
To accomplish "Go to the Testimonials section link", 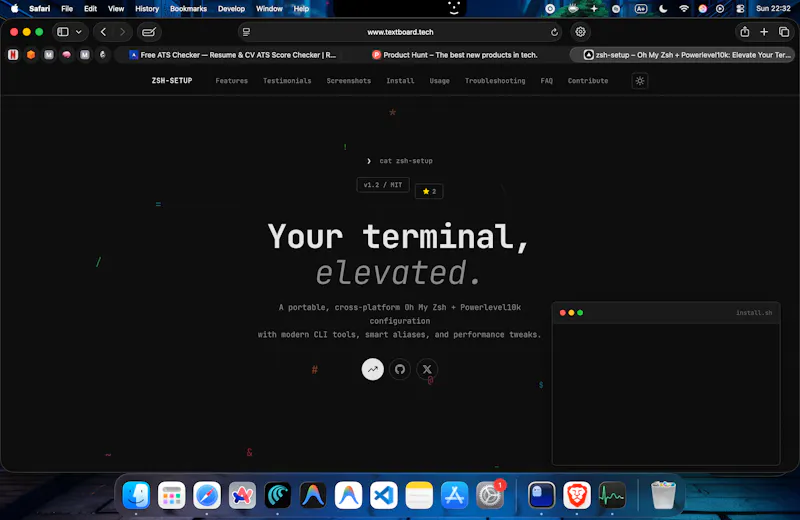I will pyautogui.click(x=287, y=81).
